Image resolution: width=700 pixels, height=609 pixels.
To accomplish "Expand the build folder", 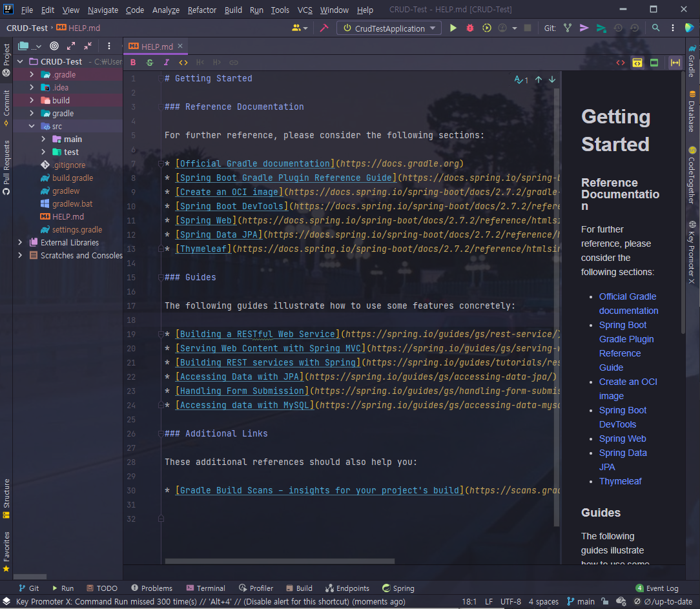I will point(32,101).
